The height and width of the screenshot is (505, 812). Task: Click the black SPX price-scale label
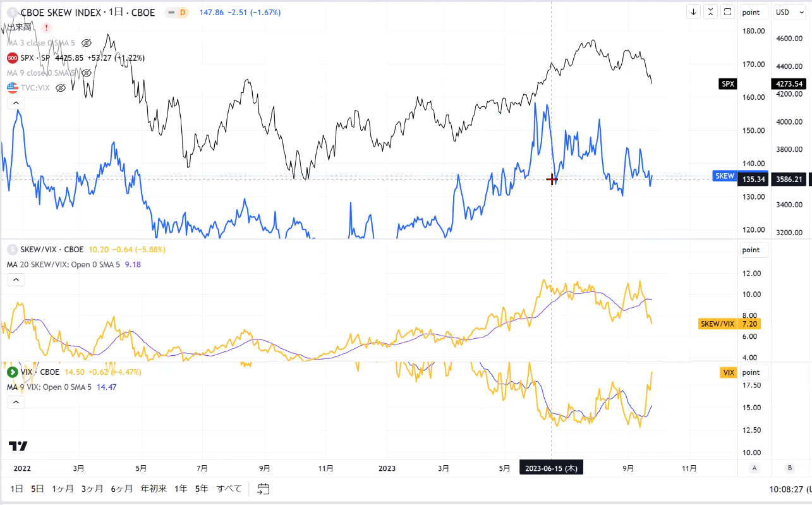click(x=729, y=83)
